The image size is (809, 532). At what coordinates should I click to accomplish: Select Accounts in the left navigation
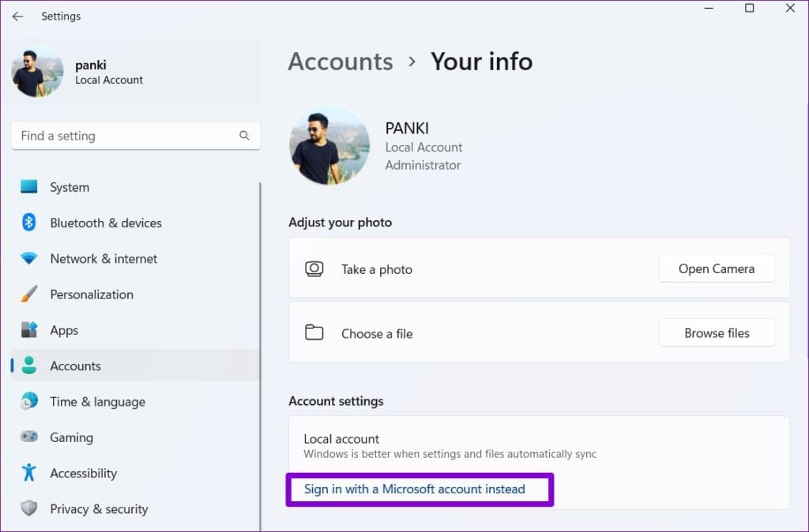75,365
